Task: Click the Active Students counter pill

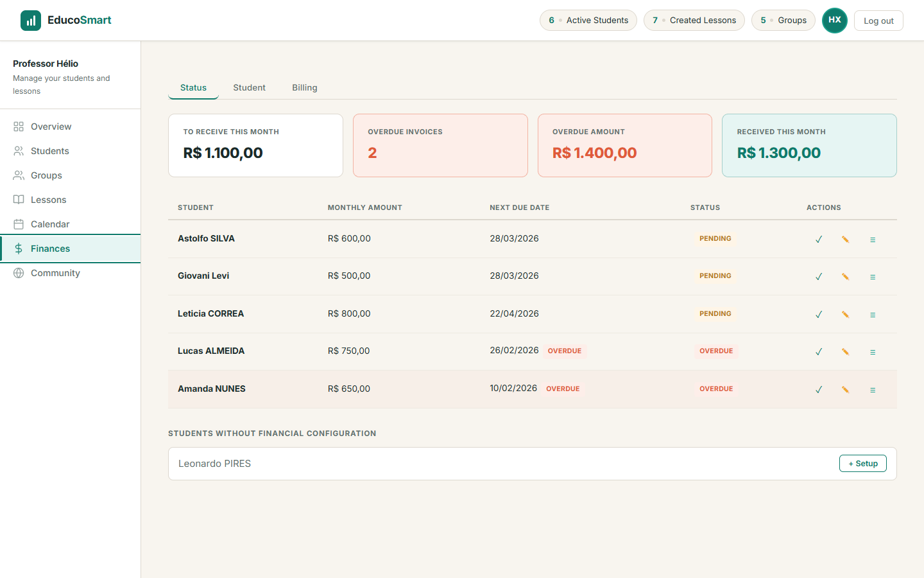Action: [x=588, y=21]
